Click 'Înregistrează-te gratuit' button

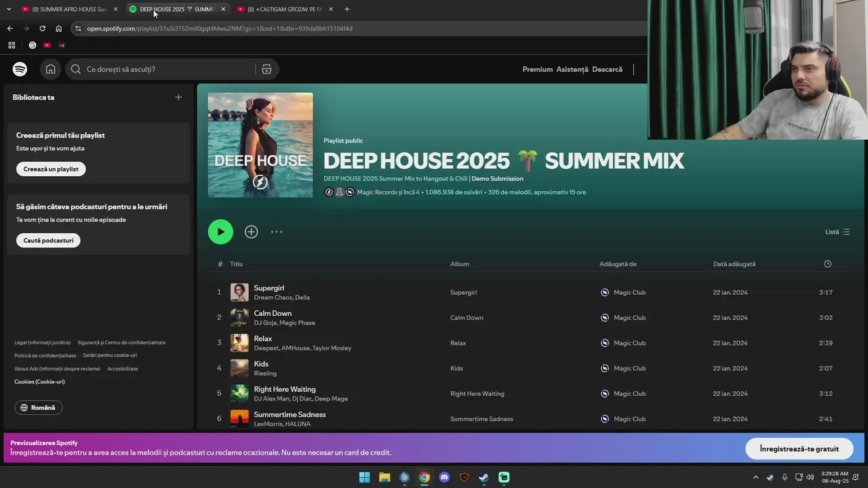(x=799, y=449)
